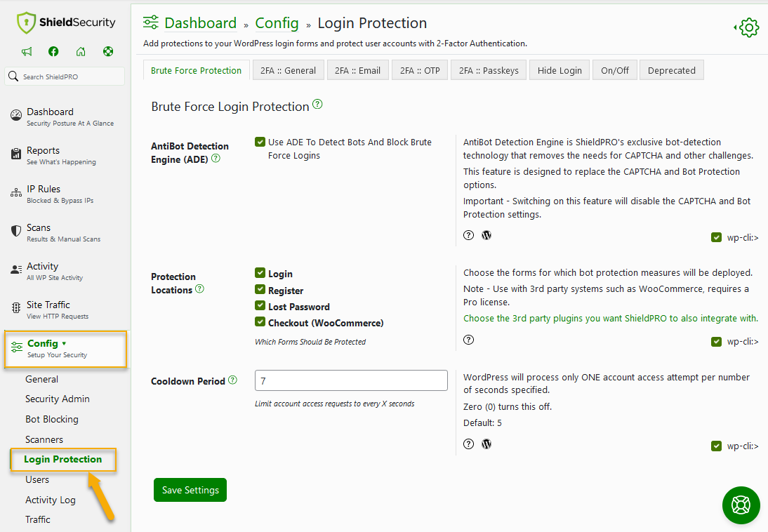The width and height of the screenshot is (768, 532).
Task: Click the home icon in sidebar
Action: (x=81, y=51)
